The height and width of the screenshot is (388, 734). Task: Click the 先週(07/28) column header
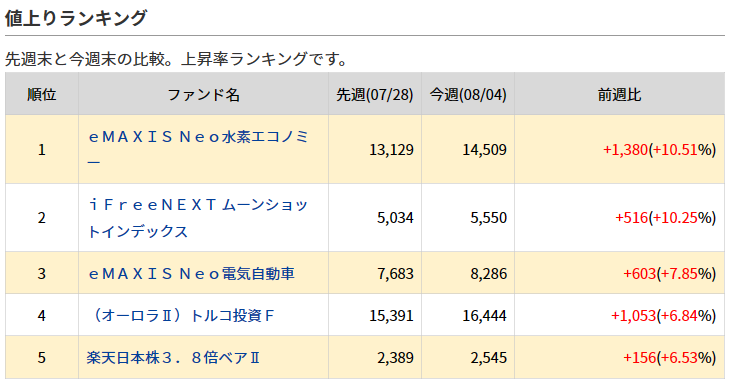click(x=374, y=94)
